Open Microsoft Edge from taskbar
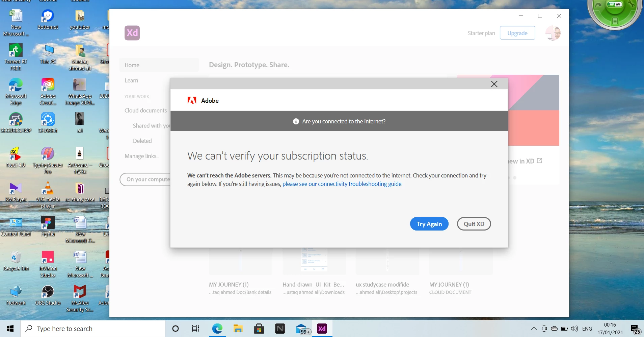This screenshot has height=337, width=644. pyautogui.click(x=217, y=329)
